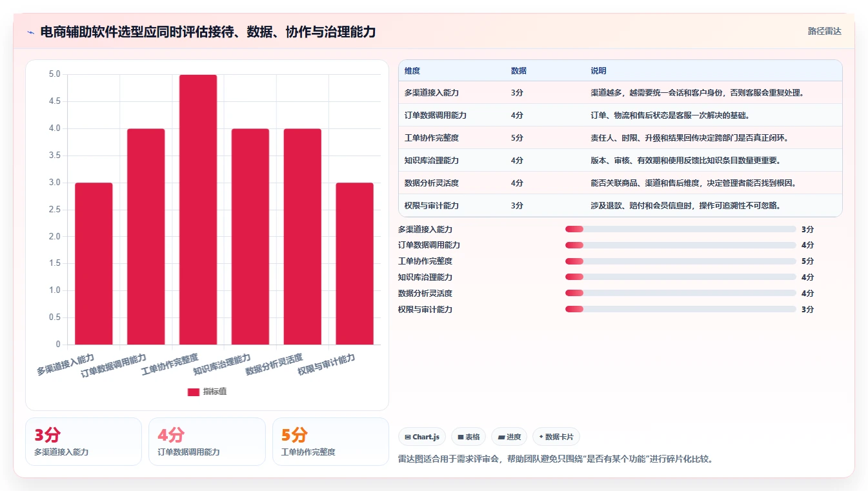Click the 进度 tag chip
868x491 pixels.
509,437
